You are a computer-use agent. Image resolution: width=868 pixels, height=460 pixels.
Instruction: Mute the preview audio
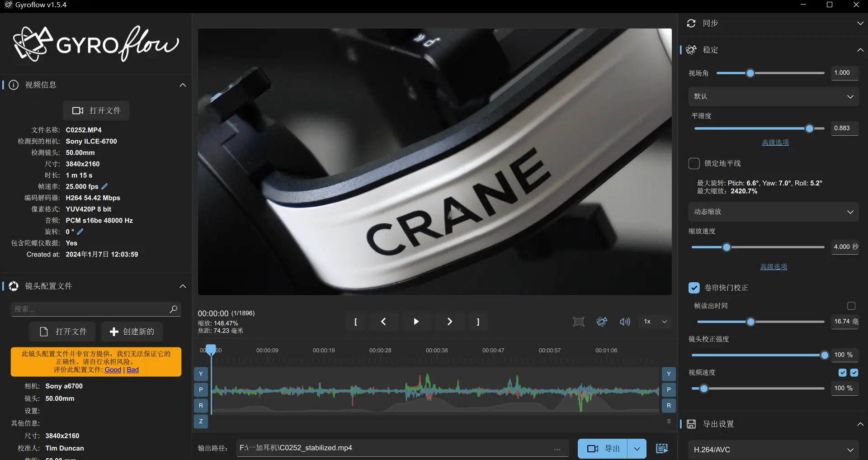click(x=625, y=322)
